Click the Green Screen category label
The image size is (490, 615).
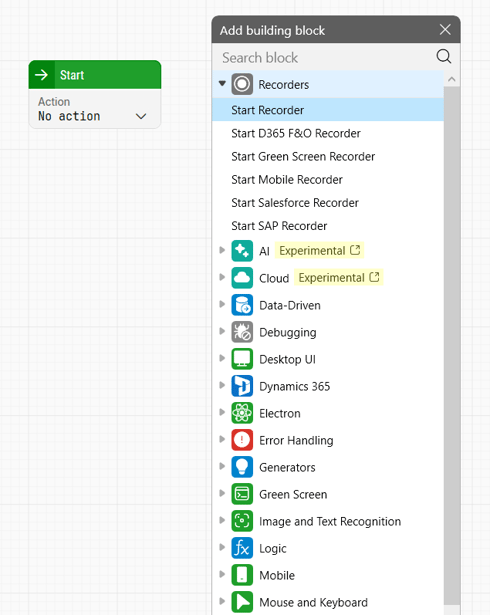click(x=293, y=495)
